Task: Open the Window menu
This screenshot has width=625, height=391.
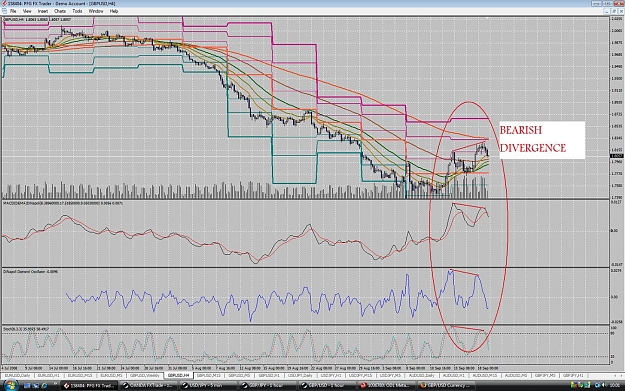Action: (96, 11)
